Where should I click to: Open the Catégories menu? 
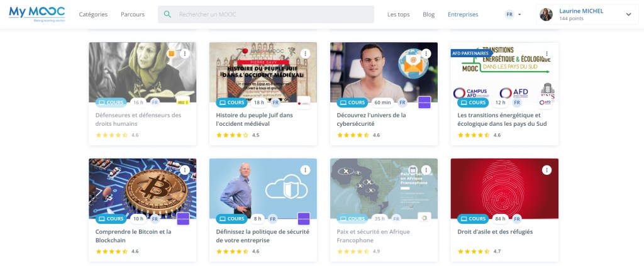click(x=93, y=14)
